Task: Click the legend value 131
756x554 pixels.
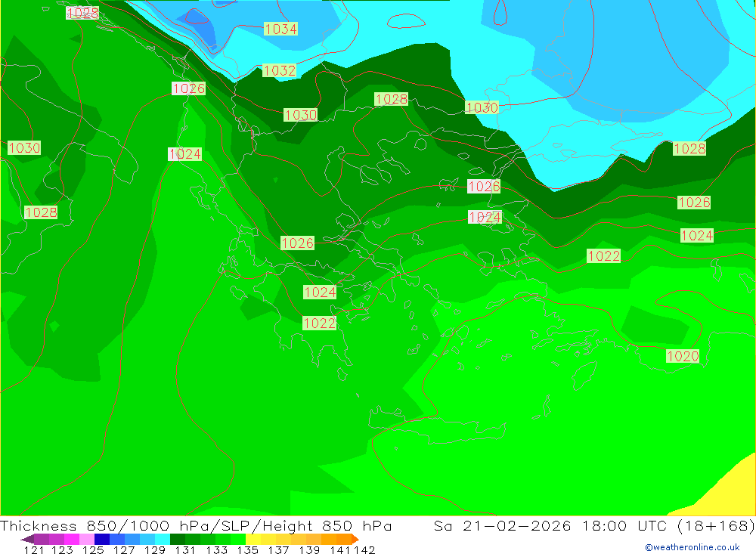Action: [x=185, y=550]
